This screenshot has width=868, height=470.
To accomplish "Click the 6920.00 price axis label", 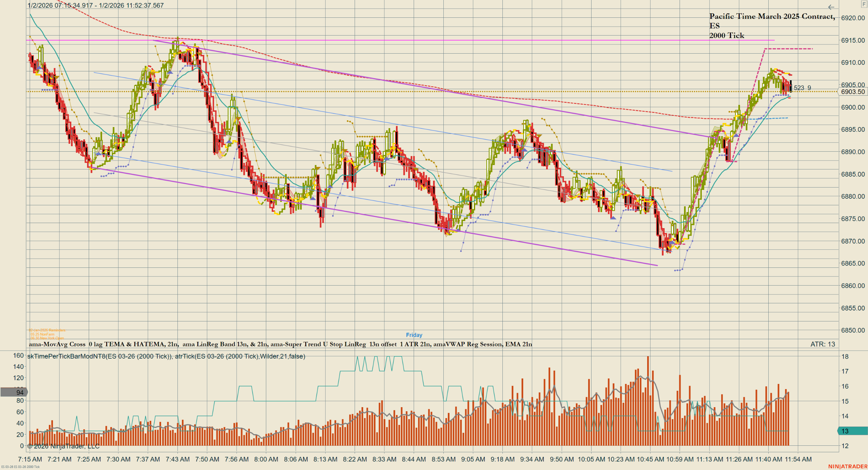I will (x=853, y=18).
